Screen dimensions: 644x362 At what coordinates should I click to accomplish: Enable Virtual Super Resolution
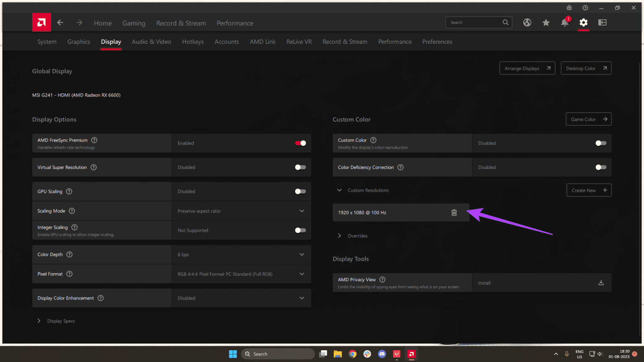pyautogui.click(x=300, y=167)
